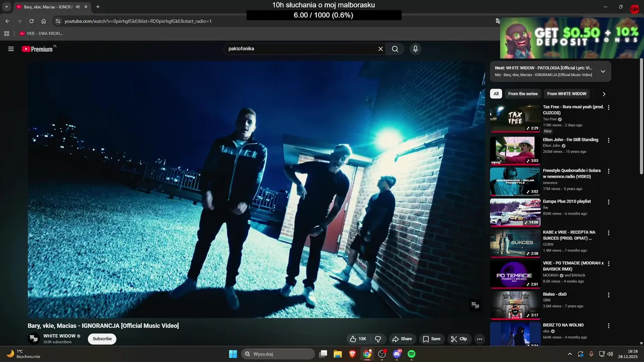644x362 pixels.
Task: Like the video showing 13K likes
Action: [x=358, y=339]
